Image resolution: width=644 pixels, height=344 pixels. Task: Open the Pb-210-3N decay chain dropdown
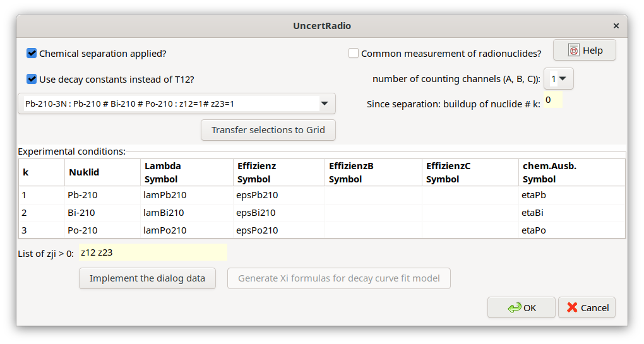coord(177,104)
